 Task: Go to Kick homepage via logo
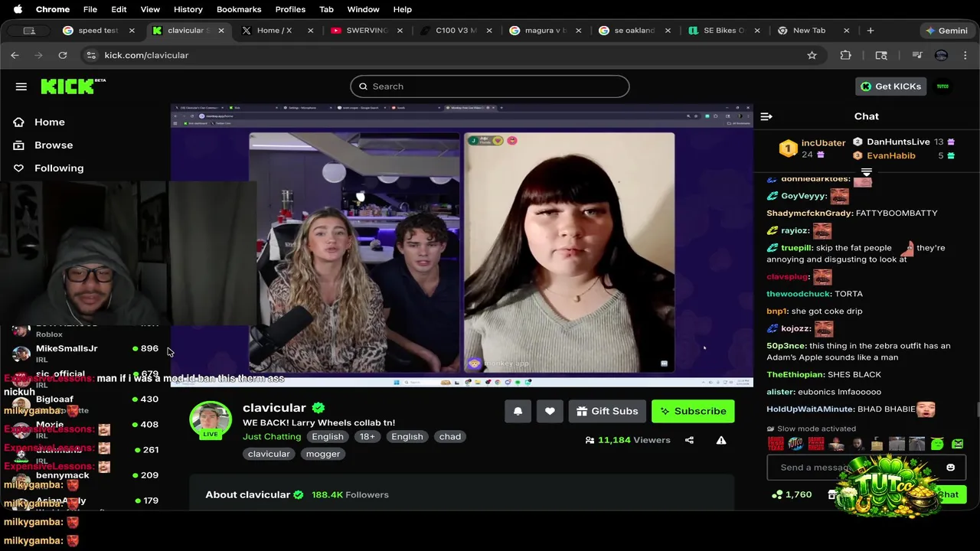pyautogui.click(x=73, y=86)
